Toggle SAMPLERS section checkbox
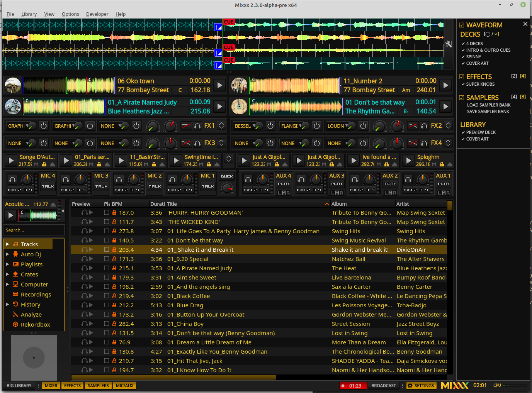532x393 pixels. point(462,98)
